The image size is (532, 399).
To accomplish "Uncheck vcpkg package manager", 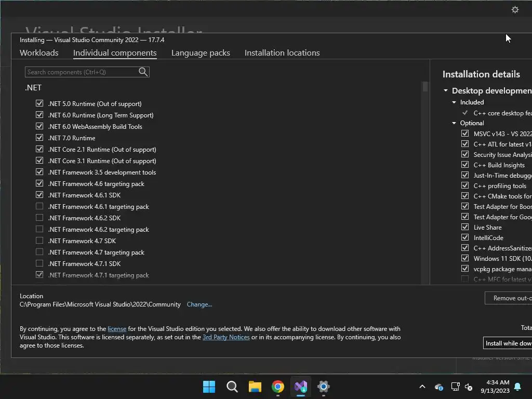I will [x=465, y=269].
